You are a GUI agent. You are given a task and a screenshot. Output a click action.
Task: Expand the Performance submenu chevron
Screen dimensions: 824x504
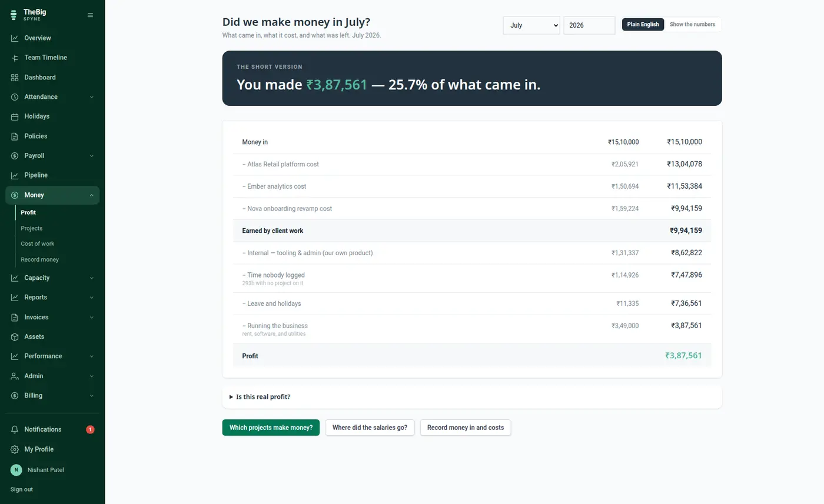pyautogui.click(x=92, y=356)
